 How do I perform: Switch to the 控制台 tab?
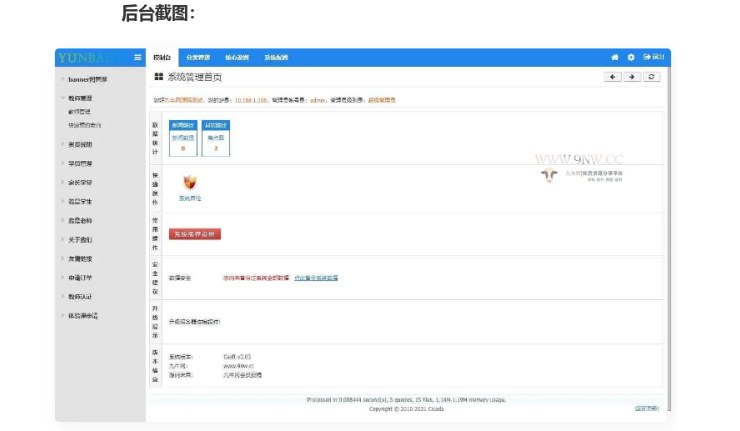click(x=162, y=58)
